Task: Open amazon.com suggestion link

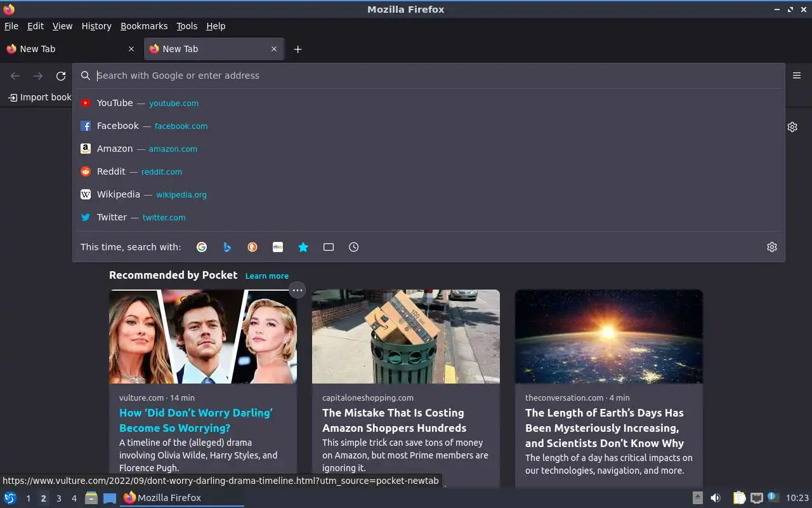Action: point(173,149)
